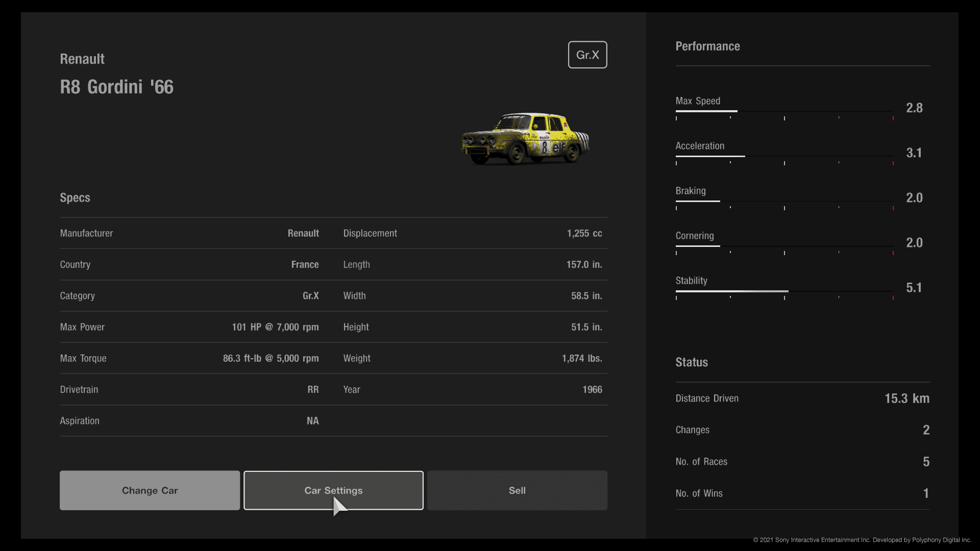Click the Braking value 2.0
The height and width of the screenshot is (551, 980).
(x=914, y=197)
